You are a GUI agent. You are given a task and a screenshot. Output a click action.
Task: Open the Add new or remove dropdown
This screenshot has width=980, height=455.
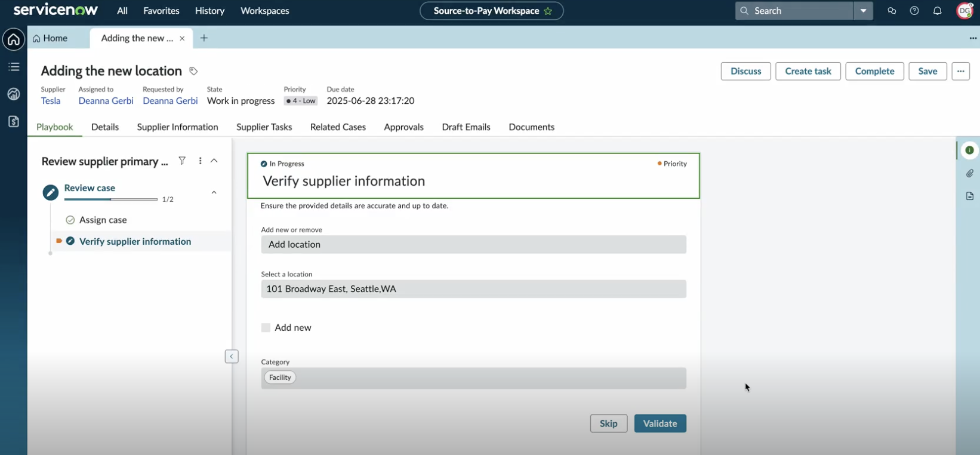pos(473,244)
